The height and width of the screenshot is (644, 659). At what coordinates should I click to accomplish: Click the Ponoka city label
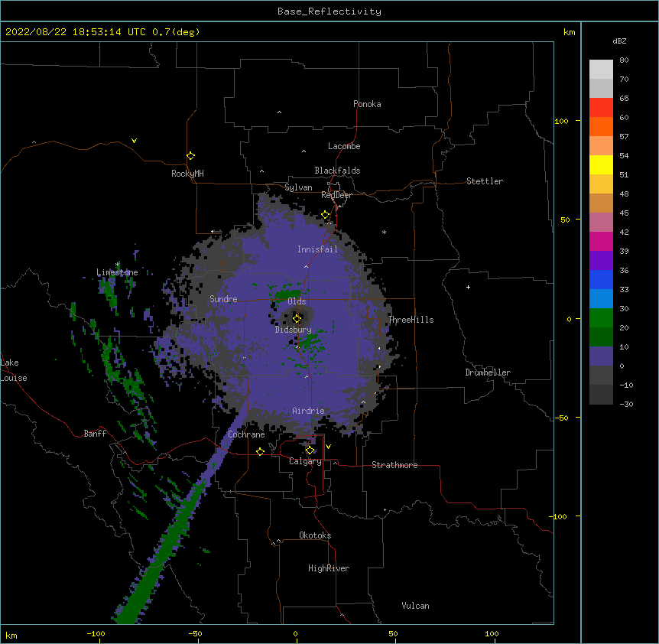(x=367, y=104)
